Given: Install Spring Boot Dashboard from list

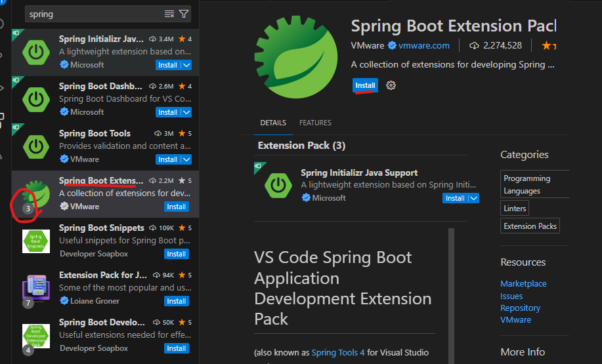Looking at the screenshot, I should pos(168,112).
